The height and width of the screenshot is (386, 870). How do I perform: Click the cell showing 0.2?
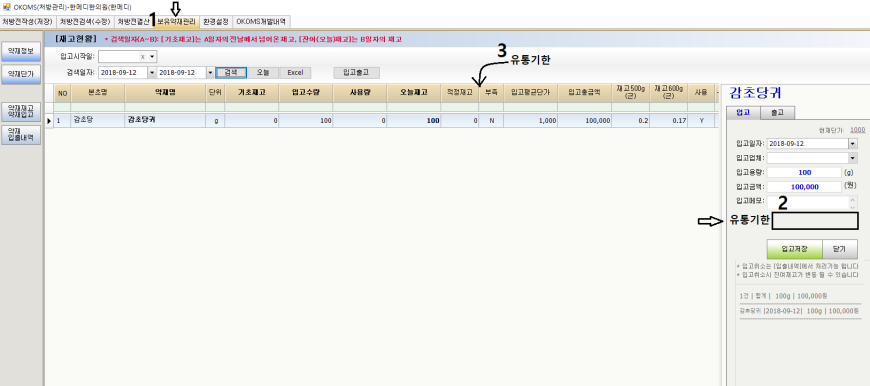point(631,120)
